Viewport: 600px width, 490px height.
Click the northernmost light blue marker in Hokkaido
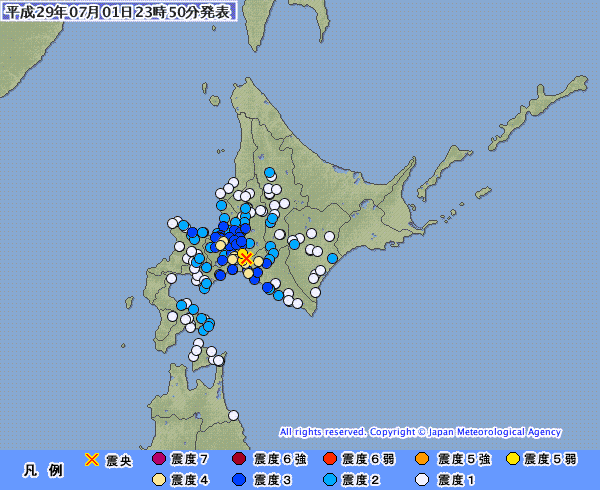[269, 172]
